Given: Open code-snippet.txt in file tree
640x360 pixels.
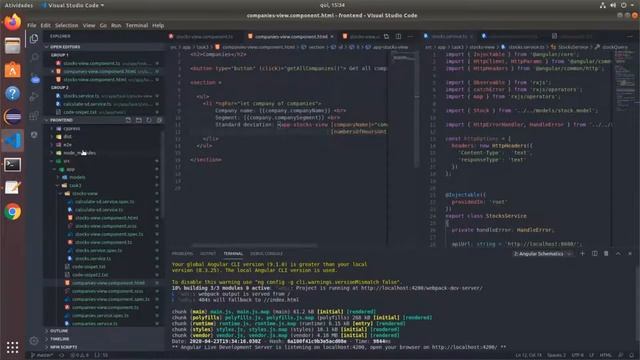Looking at the screenshot, I should 89,267.
